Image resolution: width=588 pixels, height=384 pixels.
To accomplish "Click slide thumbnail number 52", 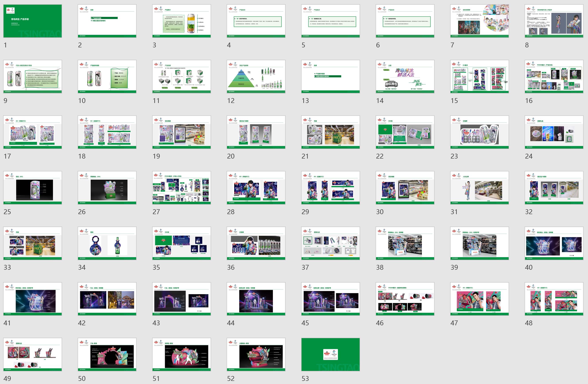I will (x=256, y=355).
